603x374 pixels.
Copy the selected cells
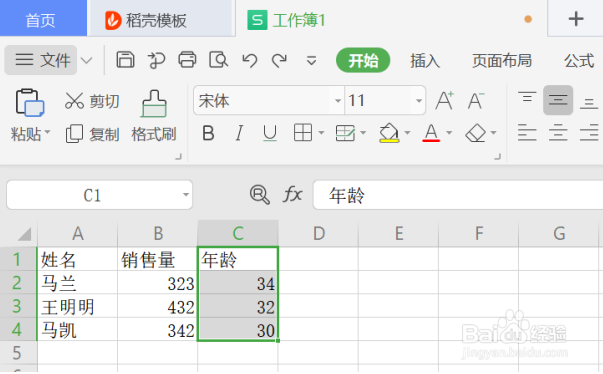click(92, 134)
